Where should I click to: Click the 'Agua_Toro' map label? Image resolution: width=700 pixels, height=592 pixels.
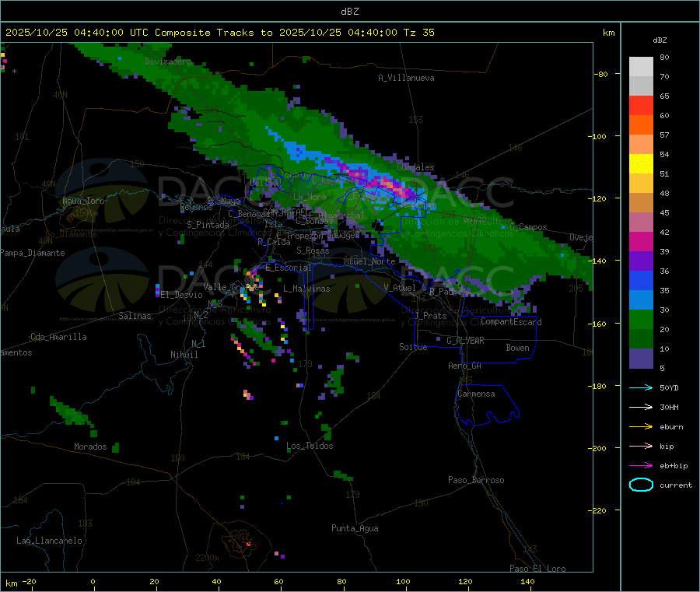[x=83, y=201]
